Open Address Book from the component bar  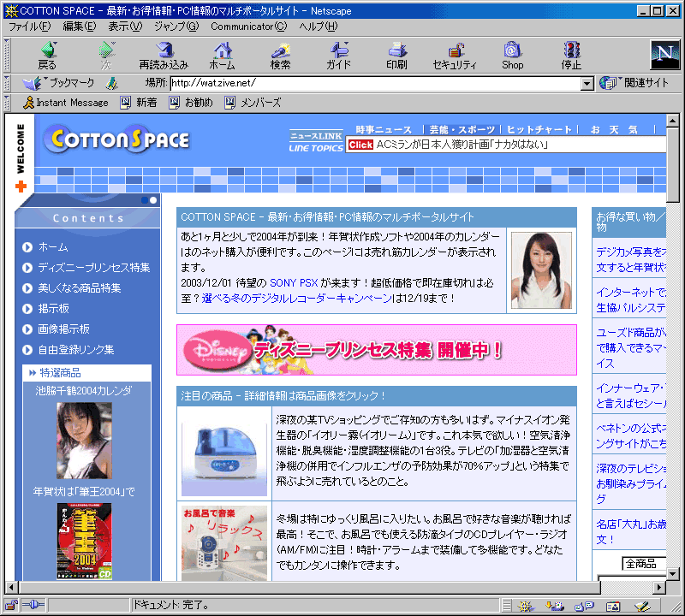click(613, 606)
